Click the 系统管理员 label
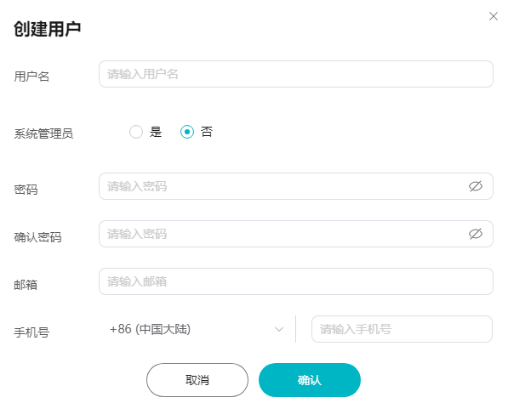Viewport: 508px width, 420px height. coord(43,133)
